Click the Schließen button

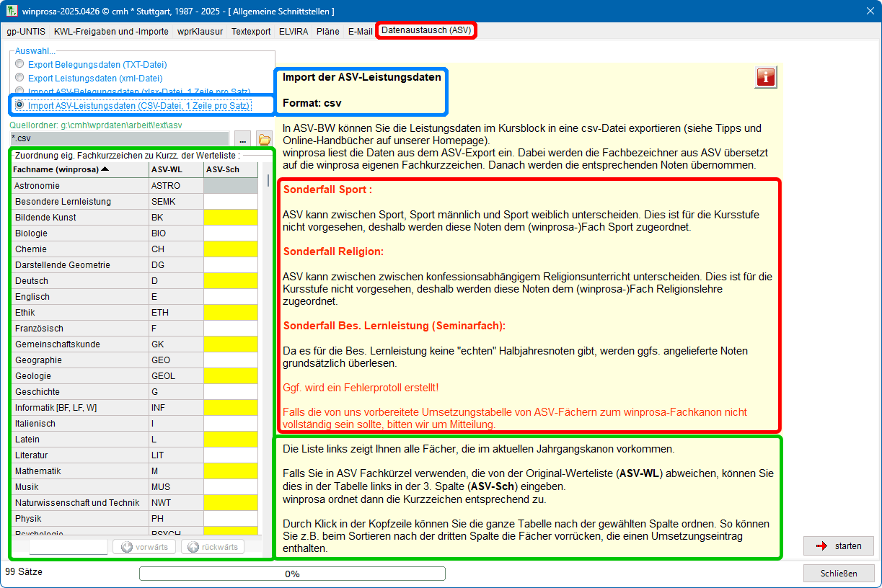pyautogui.click(x=838, y=574)
